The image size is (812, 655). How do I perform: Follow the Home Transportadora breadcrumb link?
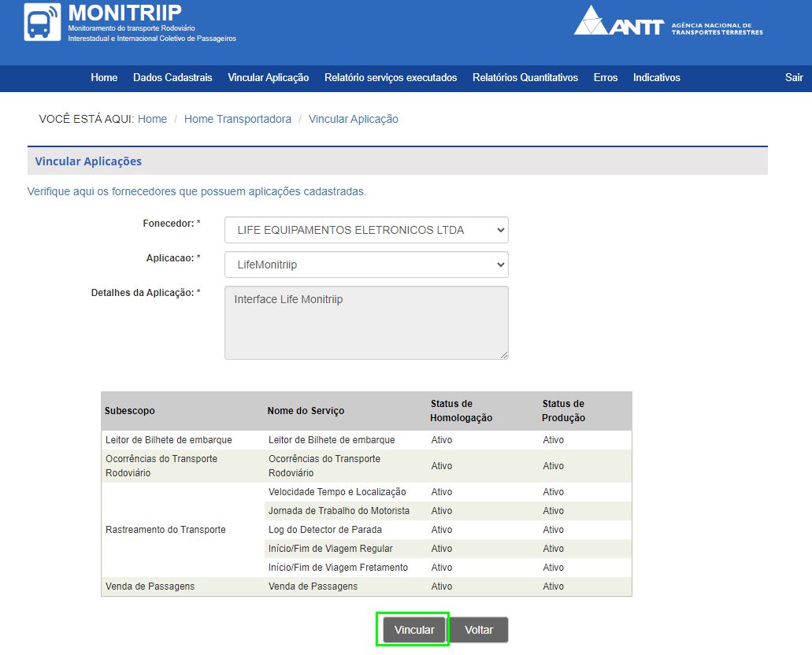click(237, 119)
